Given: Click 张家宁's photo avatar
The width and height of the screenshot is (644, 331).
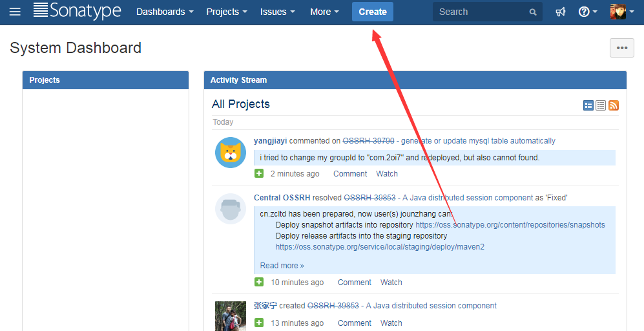Looking at the screenshot, I should (231, 316).
